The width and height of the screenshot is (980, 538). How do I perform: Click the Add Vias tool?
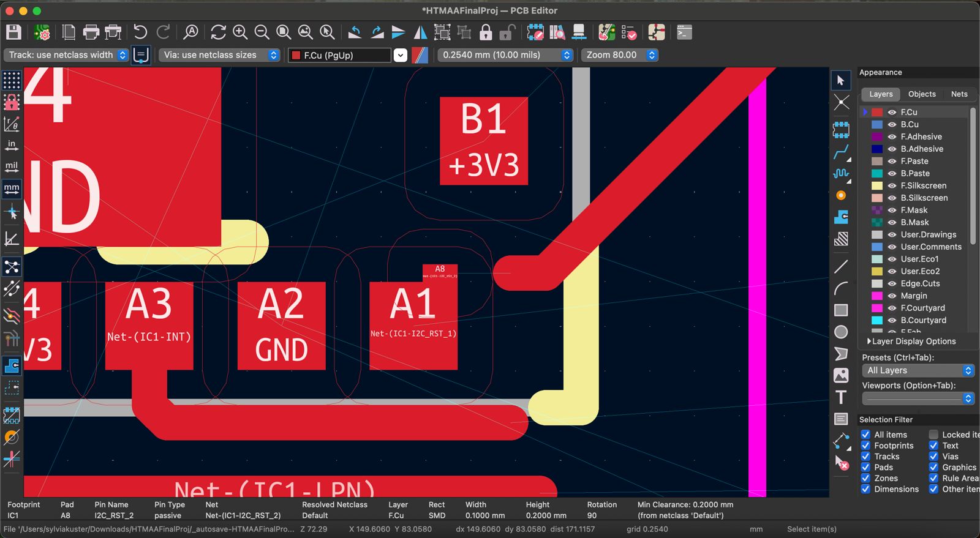841,195
